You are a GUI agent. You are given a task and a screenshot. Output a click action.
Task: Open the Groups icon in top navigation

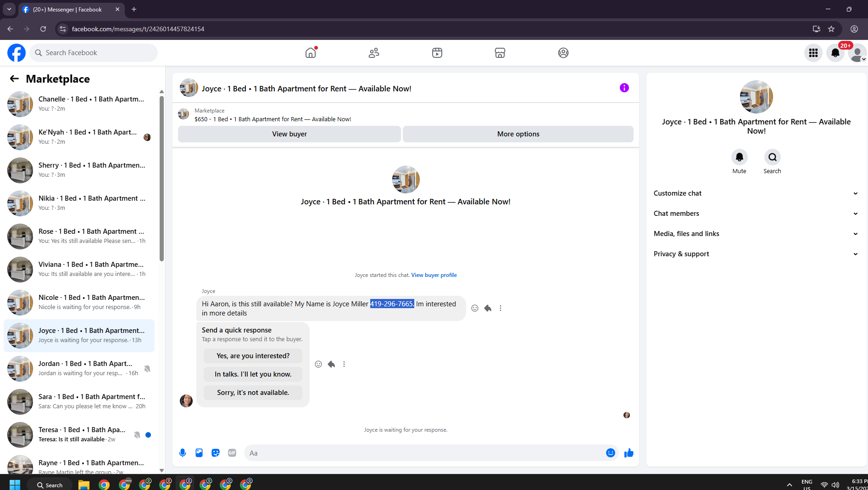pos(563,53)
